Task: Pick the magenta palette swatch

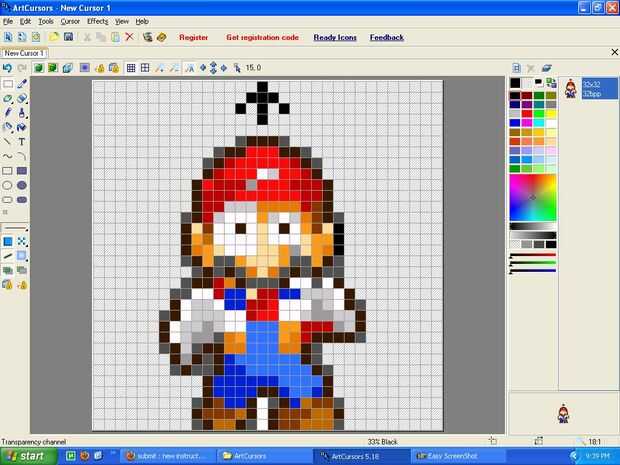Action: [527, 123]
